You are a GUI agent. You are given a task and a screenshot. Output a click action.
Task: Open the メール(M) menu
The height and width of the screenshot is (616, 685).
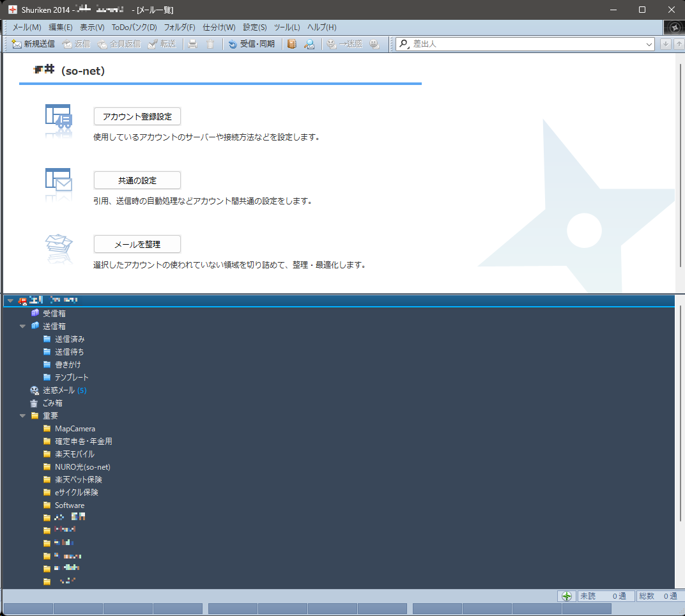(27, 27)
